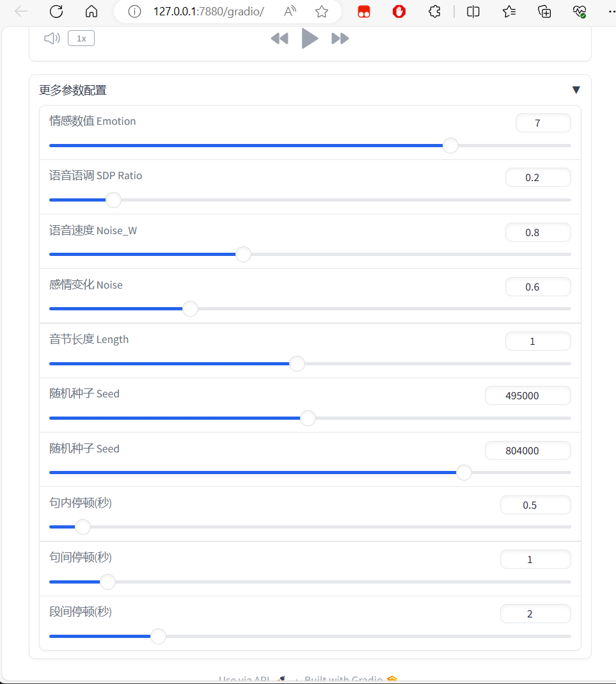616x684 pixels.
Task: Mute audio with the speaker icon
Action: pos(52,38)
